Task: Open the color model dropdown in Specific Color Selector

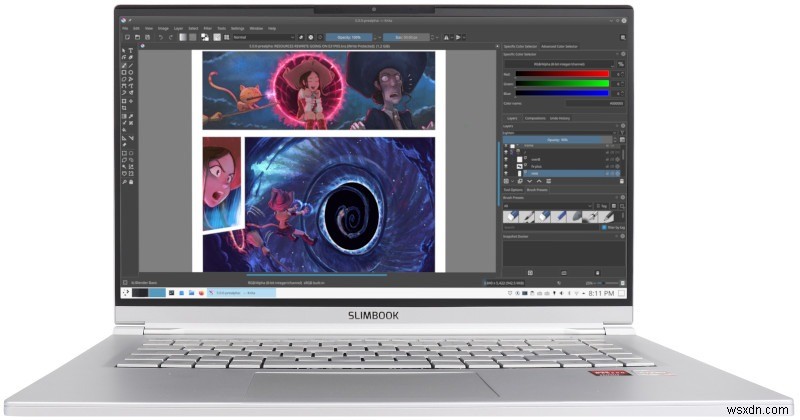Action: tap(560, 64)
